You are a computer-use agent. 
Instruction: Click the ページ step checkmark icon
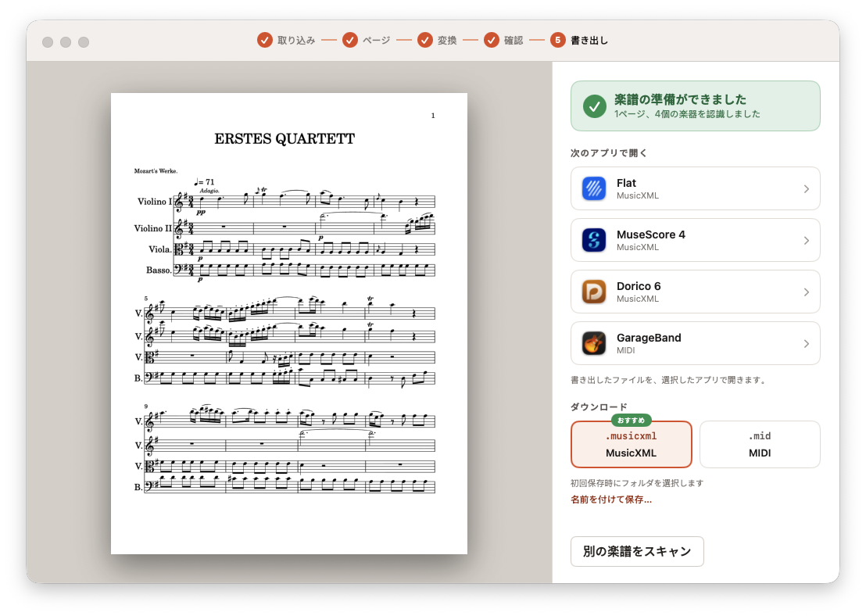(350, 40)
